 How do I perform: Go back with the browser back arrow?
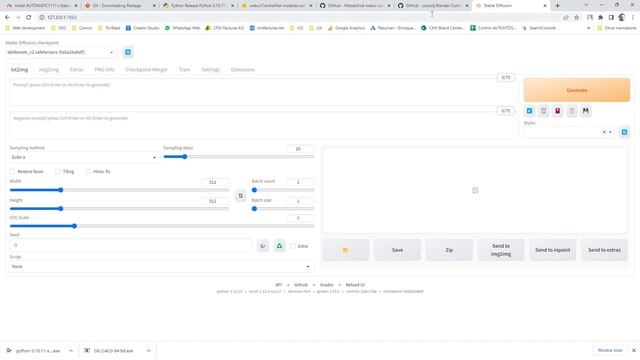7,18
